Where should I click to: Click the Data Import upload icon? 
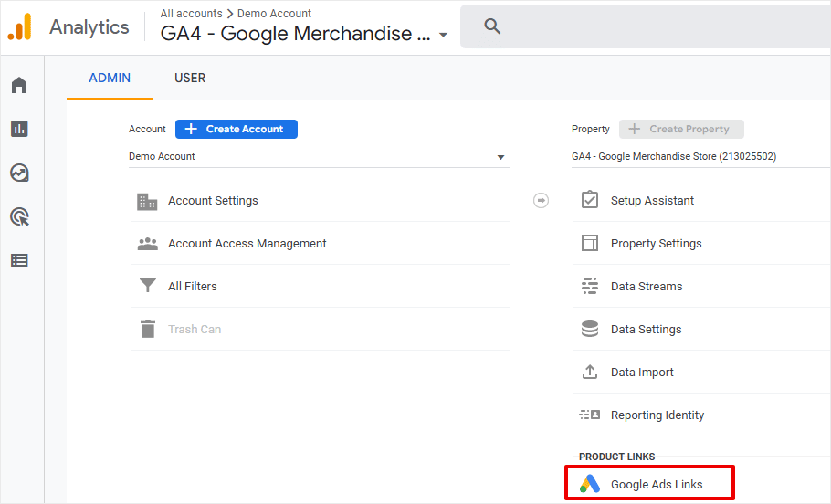point(590,372)
